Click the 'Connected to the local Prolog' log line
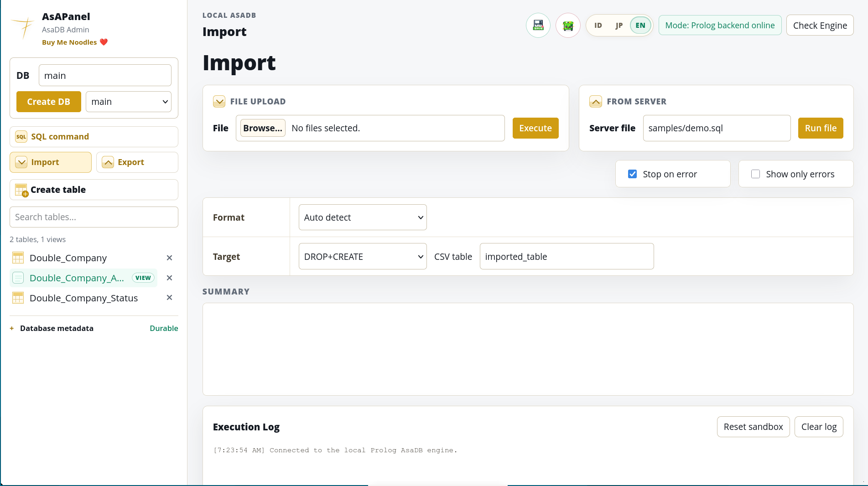868x486 pixels. click(x=335, y=450)
